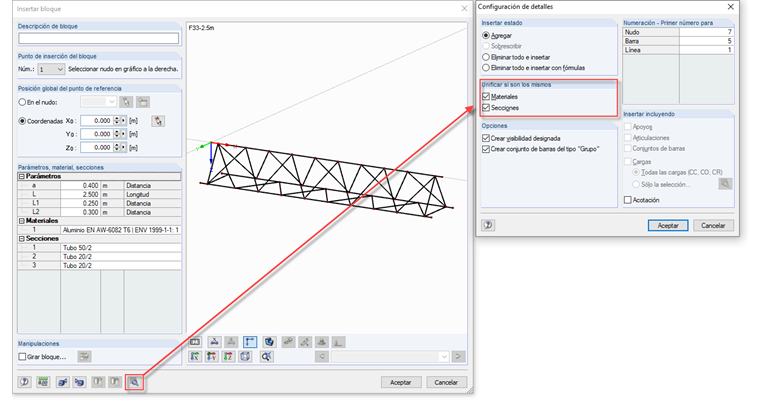Click Aceptar in Configuración de detalles
The height and width of the screenshot is (408, 760).
[x=668, y=225]
